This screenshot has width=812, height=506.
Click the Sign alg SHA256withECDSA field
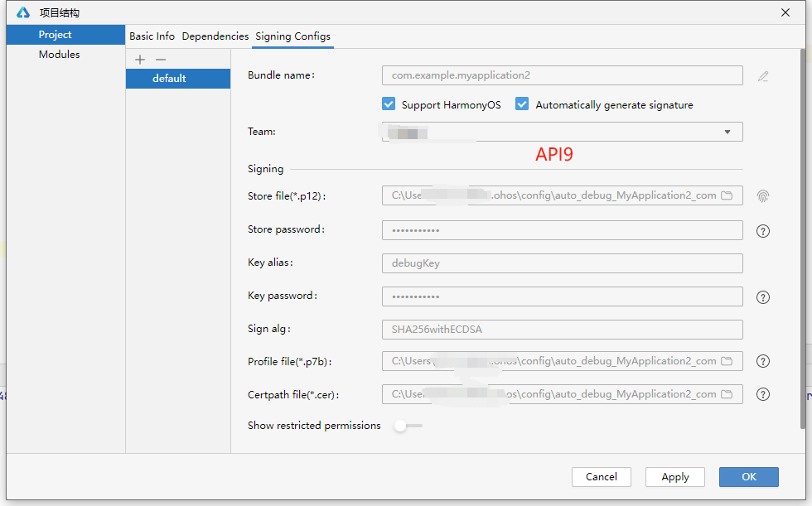tap(563, 330)
